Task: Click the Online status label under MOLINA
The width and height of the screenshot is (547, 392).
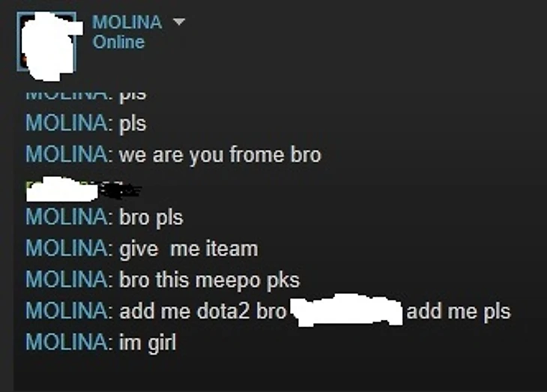Action: [x=118, y=42]
